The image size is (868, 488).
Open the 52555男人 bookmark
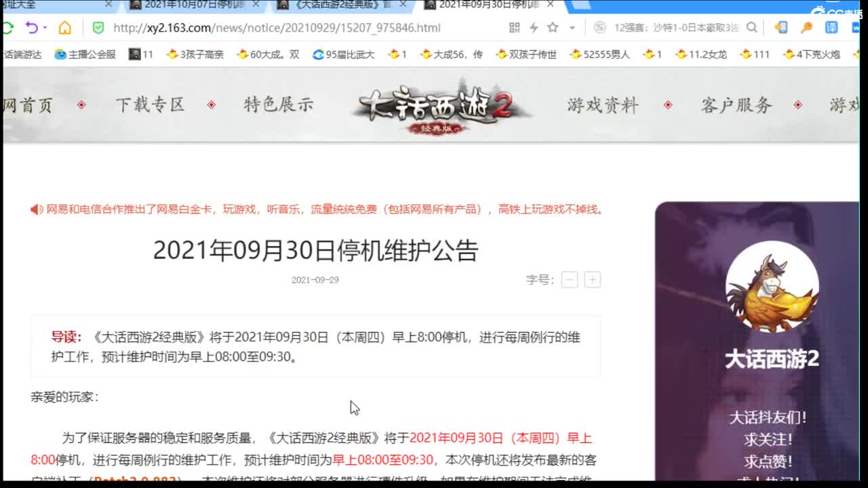(x=600, y=54)
